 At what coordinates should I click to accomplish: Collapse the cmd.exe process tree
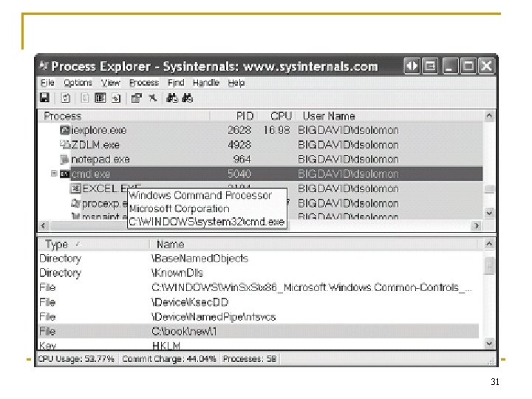pos(54,174)
